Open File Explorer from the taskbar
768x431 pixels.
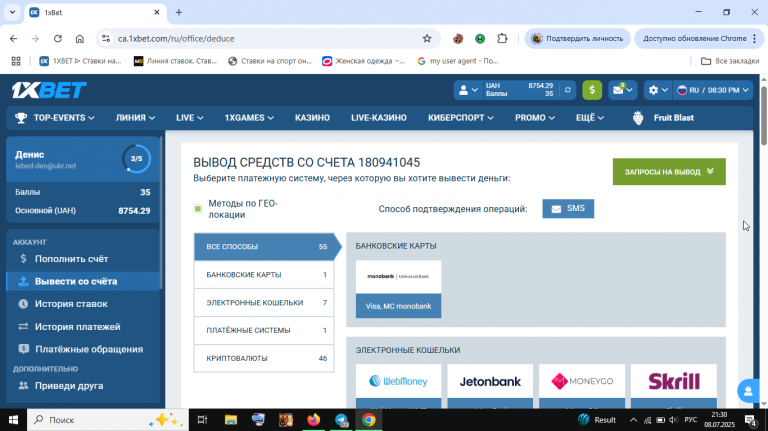[231, 420]
